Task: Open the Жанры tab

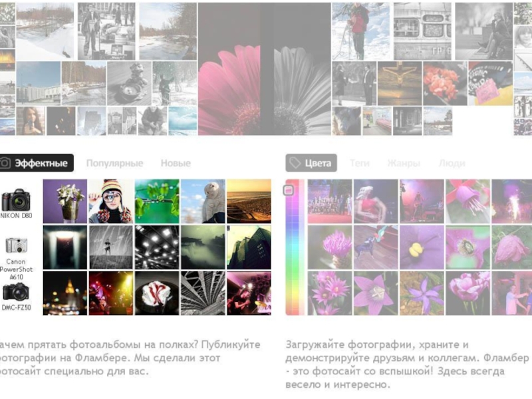Action: [x=404, y=163]
